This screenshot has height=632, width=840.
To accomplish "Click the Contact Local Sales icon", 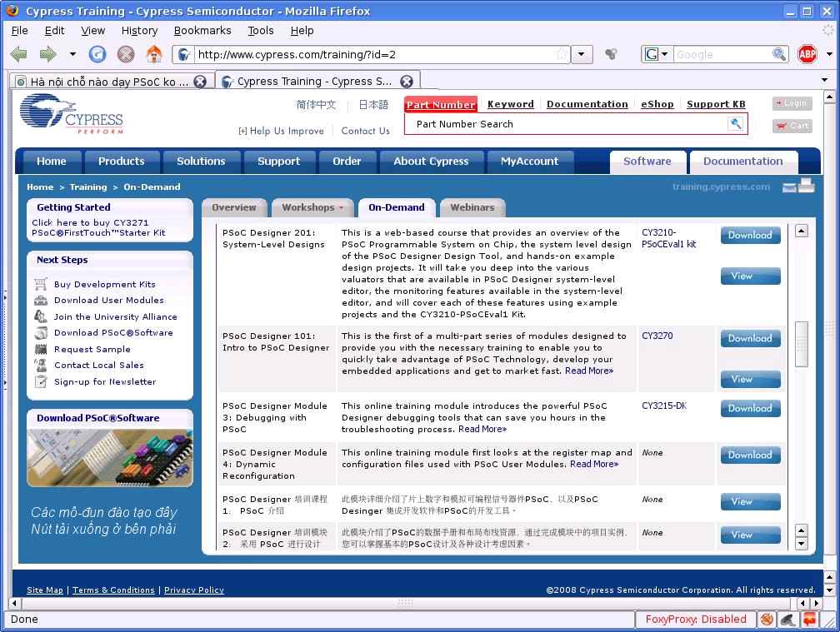I will [41, 365].
